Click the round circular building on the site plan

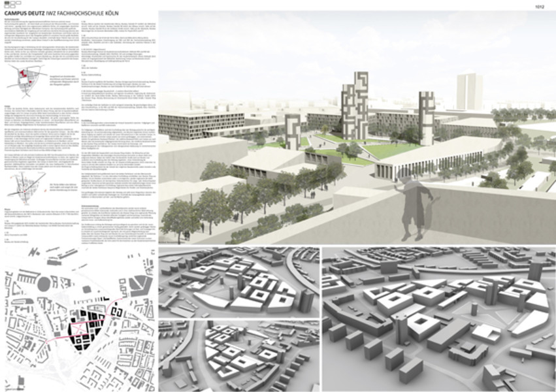pos(44,284)
